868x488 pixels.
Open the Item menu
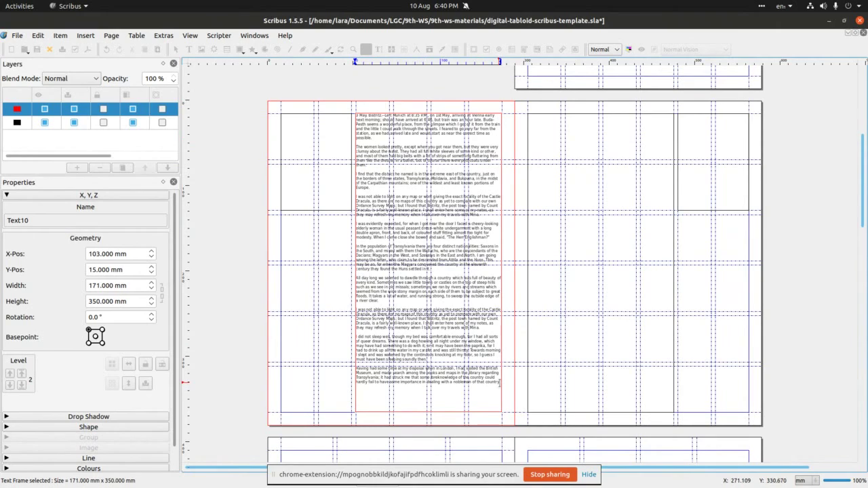pyautogui.click(x=60, y=35)
